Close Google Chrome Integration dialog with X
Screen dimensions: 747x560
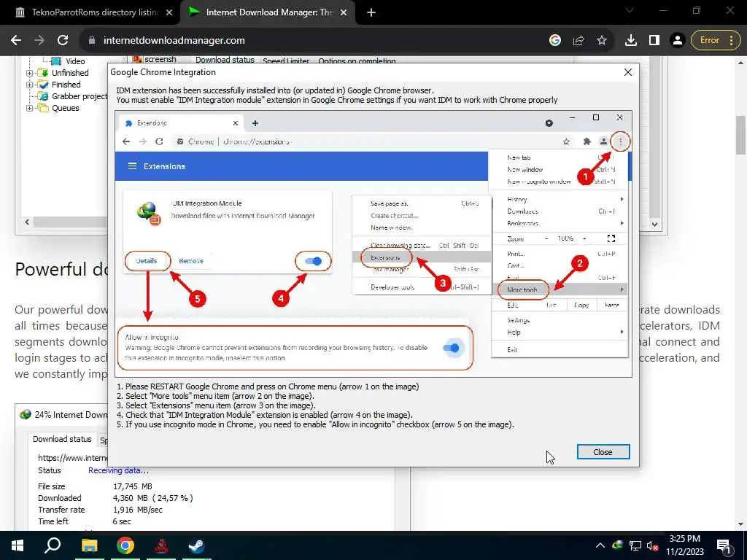click(x=628, y=72)
